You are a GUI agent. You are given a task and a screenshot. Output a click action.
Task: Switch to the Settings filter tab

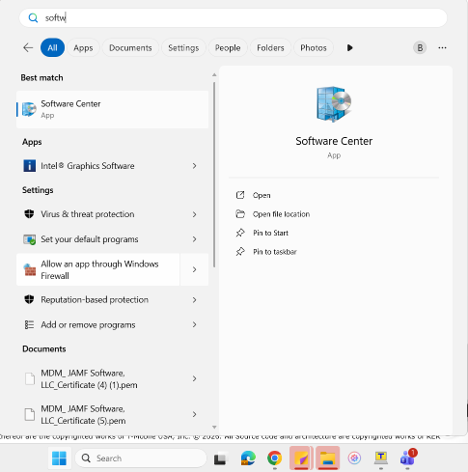183,48
